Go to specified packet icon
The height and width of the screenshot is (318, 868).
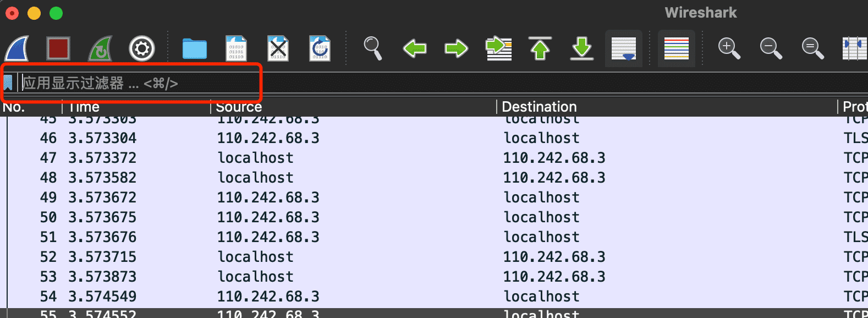point(498,48)
